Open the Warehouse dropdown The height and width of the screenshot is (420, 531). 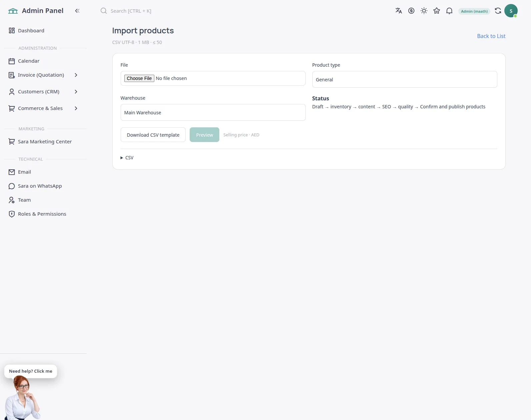click(x=213, y=112)
